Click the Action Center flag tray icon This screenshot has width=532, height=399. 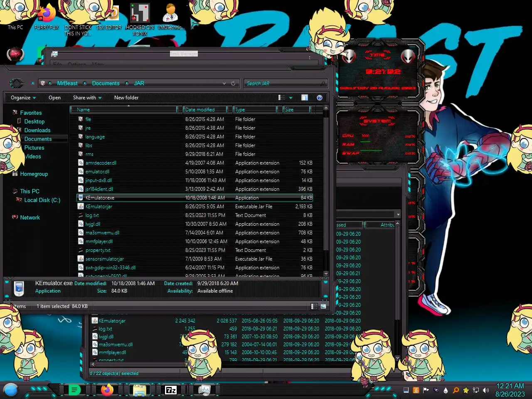[426, 390]
